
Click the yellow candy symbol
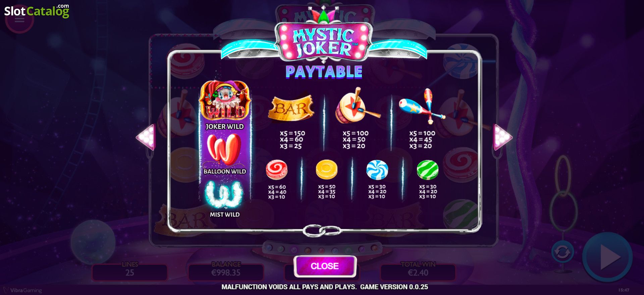(x=327, y=169)
